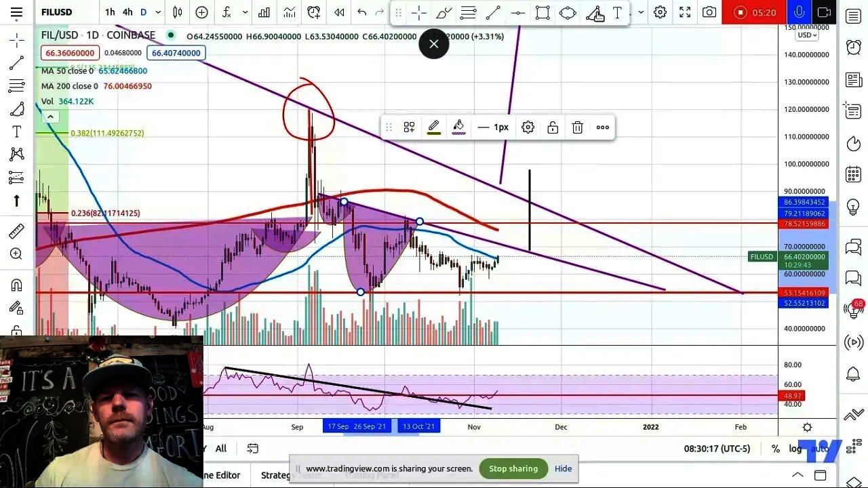Open chart settings gear in top toolbar

pyautogui.click(x=660, y=12)
